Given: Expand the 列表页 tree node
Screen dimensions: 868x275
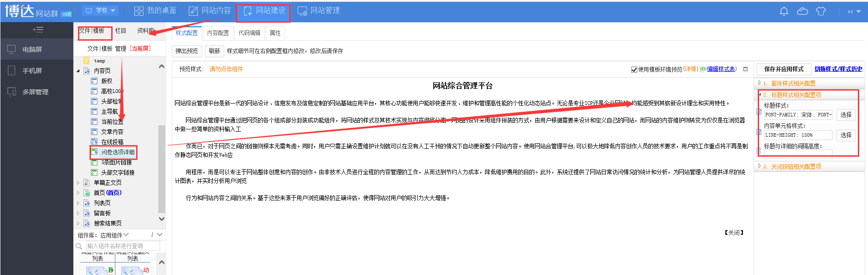Looking at the screenshot, I should [78, 203].
